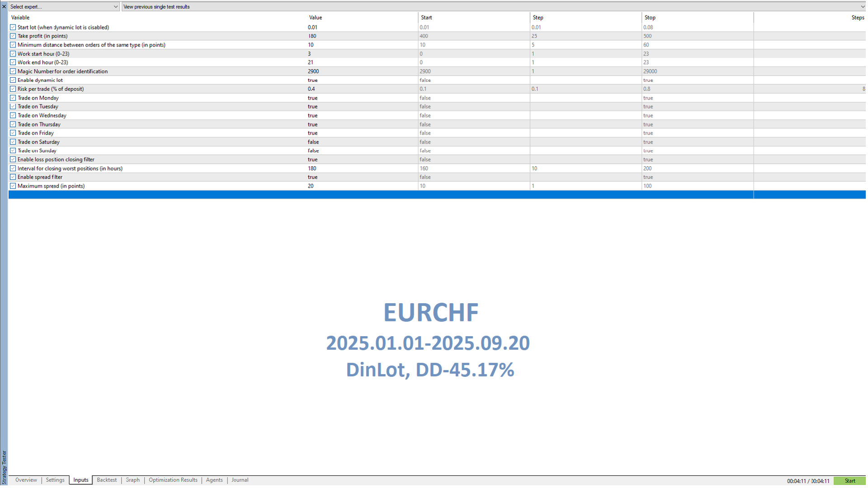Close the Strategy Tester panel

pyautogui.click(x=4, y=6)
